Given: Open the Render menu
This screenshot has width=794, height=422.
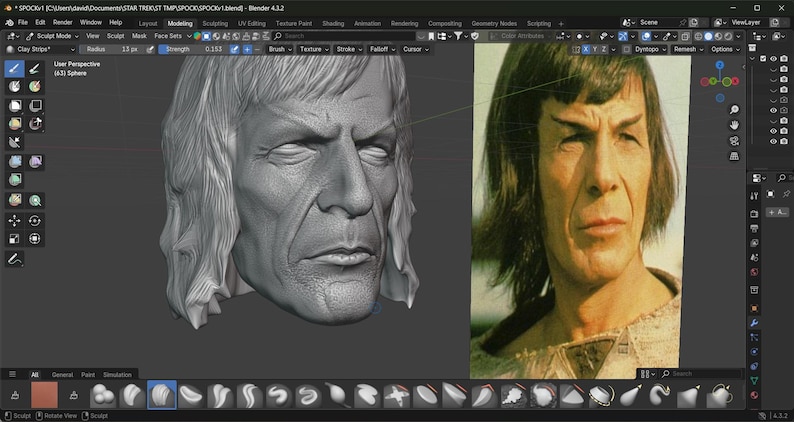Looking at the screenshot, I should [x=63, y=23].
